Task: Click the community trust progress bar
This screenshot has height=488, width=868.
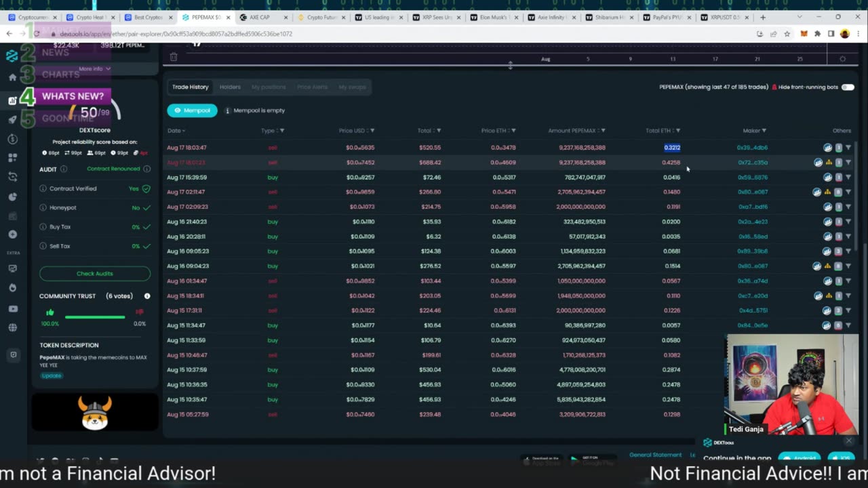Action: tap(95, 317)
